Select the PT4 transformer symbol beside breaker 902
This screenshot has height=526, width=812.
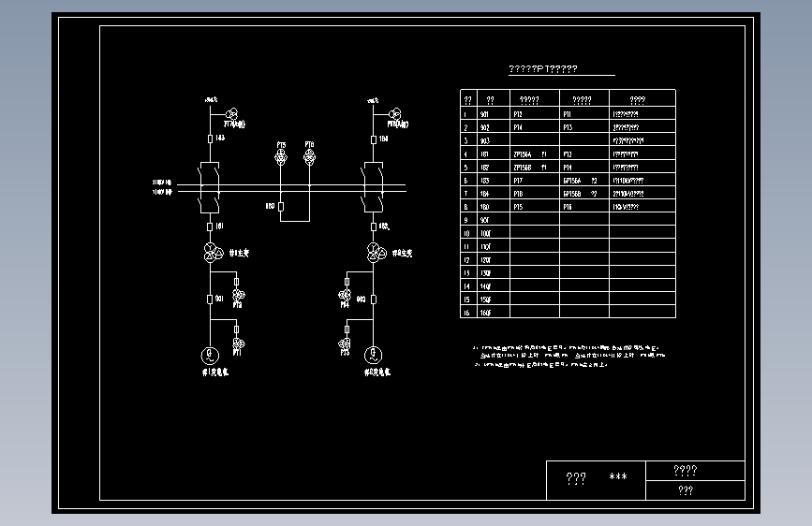tap(345, 295)
